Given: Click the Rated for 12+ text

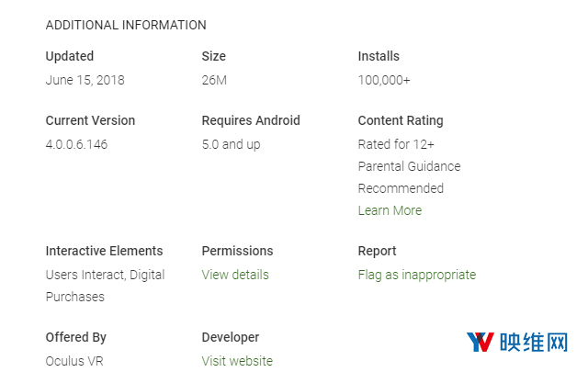Looking at the screenshot, I should pyautogui.click(x=396, y=144).
